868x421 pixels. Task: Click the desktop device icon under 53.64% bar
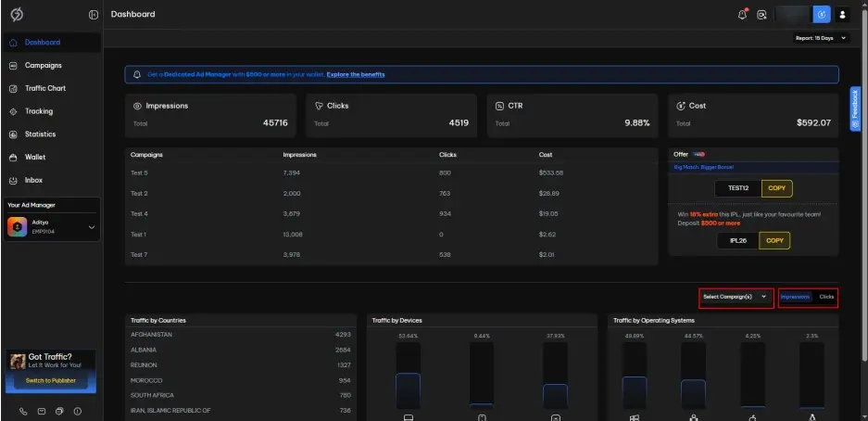click(x=408, y=417)
